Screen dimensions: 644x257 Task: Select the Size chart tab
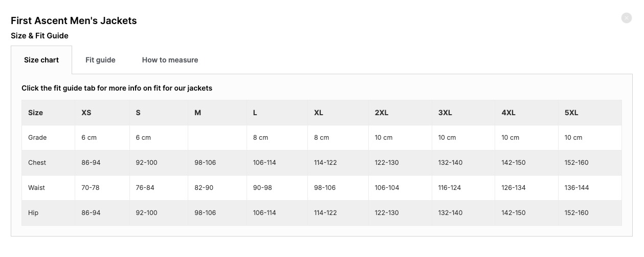click(41, 60)
